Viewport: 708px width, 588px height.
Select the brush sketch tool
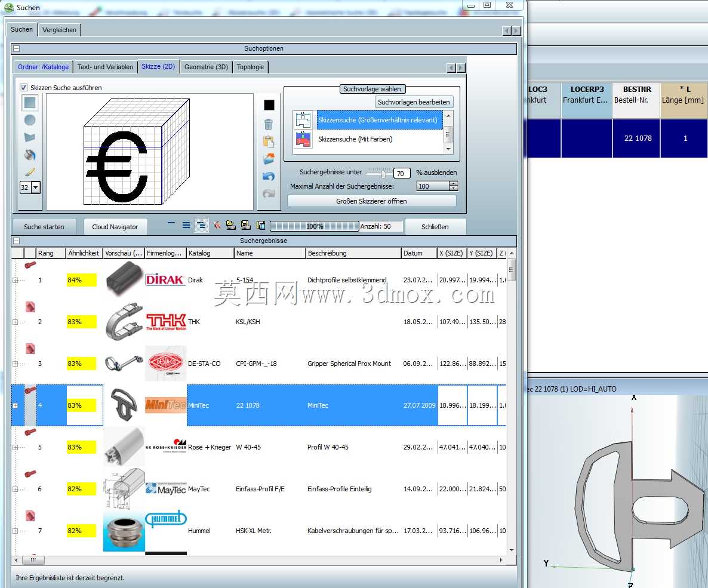[x=30, y=172]
